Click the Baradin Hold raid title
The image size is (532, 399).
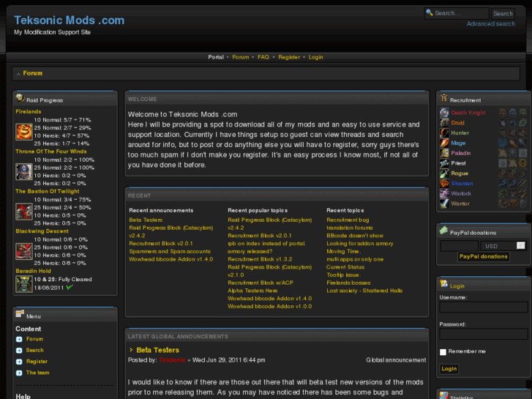coord(33,271)
